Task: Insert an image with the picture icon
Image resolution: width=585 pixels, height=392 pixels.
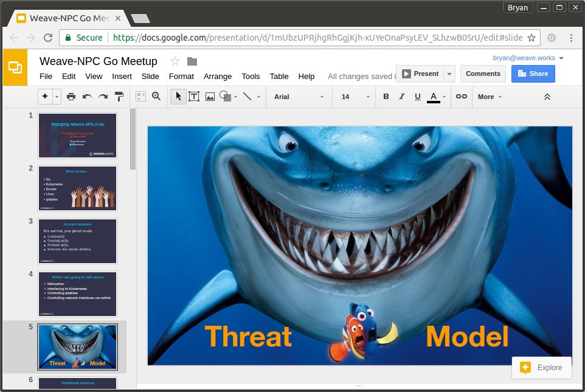Action: 210,97
